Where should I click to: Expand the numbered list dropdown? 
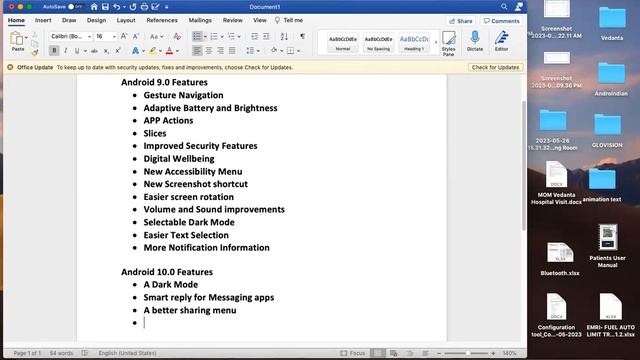click(x=222, y=36)
